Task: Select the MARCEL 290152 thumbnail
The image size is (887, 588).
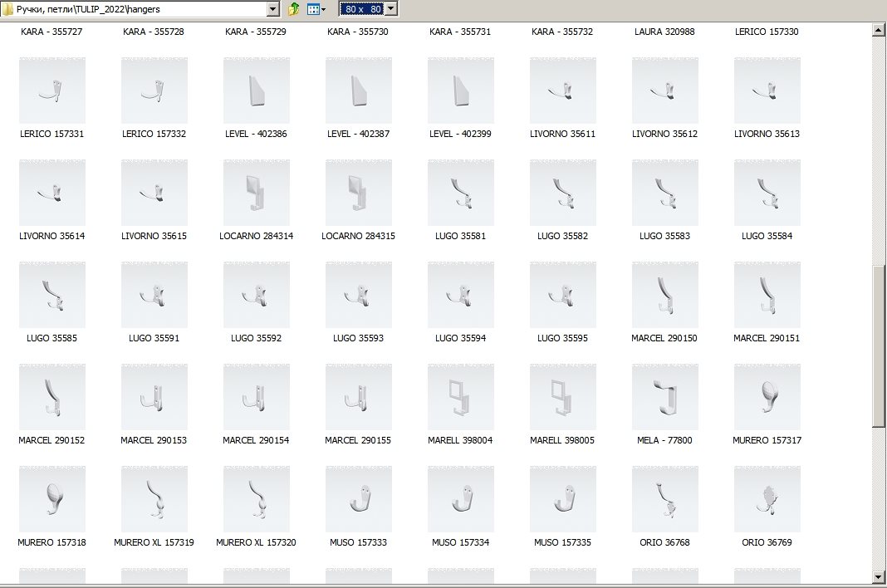Action: pos(52,397)
